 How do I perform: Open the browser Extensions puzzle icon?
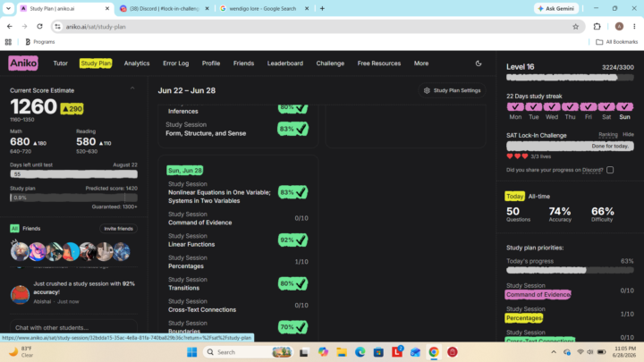(597, 27)
